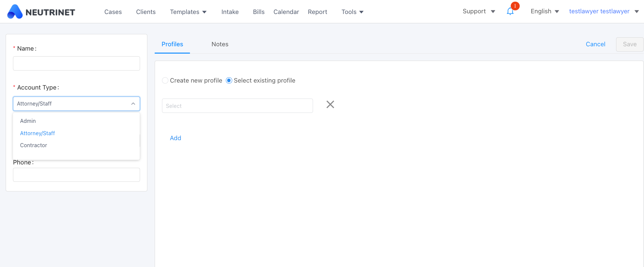The width and height of the screenshot is (644, 267).
Task: Go to the Cases page
Action: [113, 12]
